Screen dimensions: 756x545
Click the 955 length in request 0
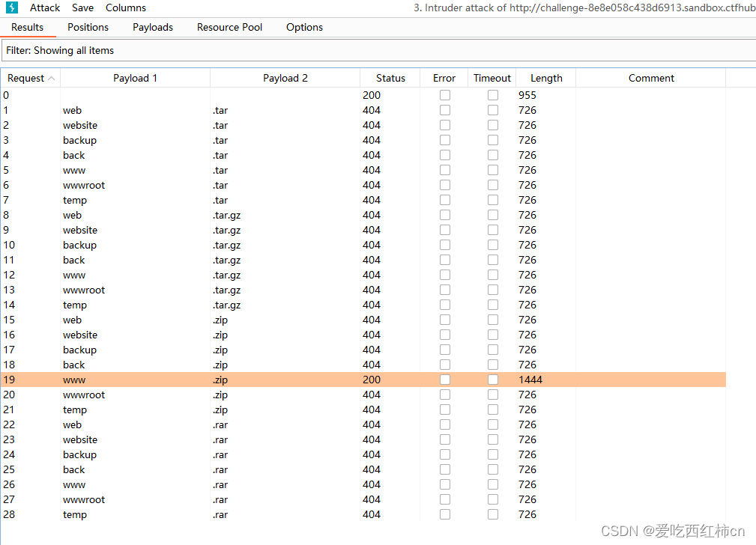tap(527, 95)
